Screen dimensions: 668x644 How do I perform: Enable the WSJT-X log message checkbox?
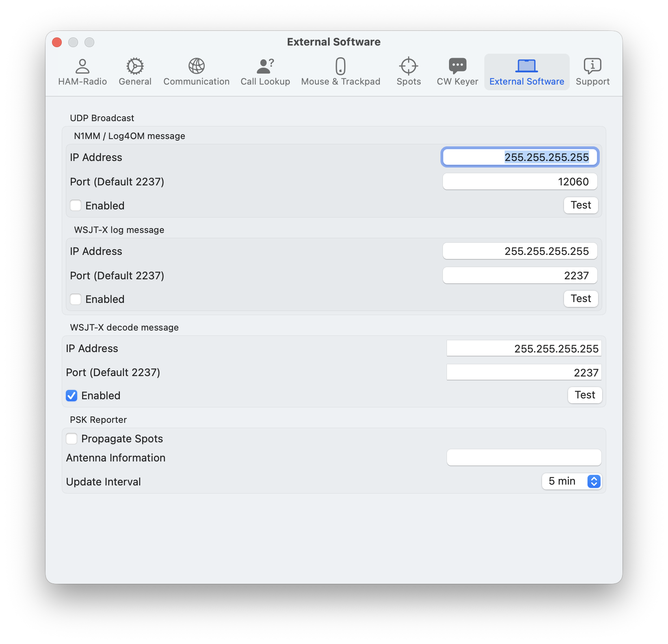pos(76,299)
